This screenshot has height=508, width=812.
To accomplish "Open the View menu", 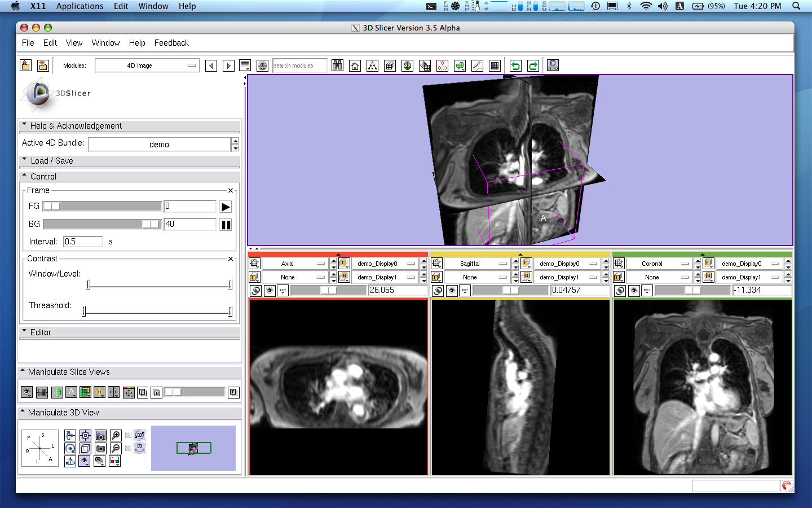I will (x=74, y=43).
